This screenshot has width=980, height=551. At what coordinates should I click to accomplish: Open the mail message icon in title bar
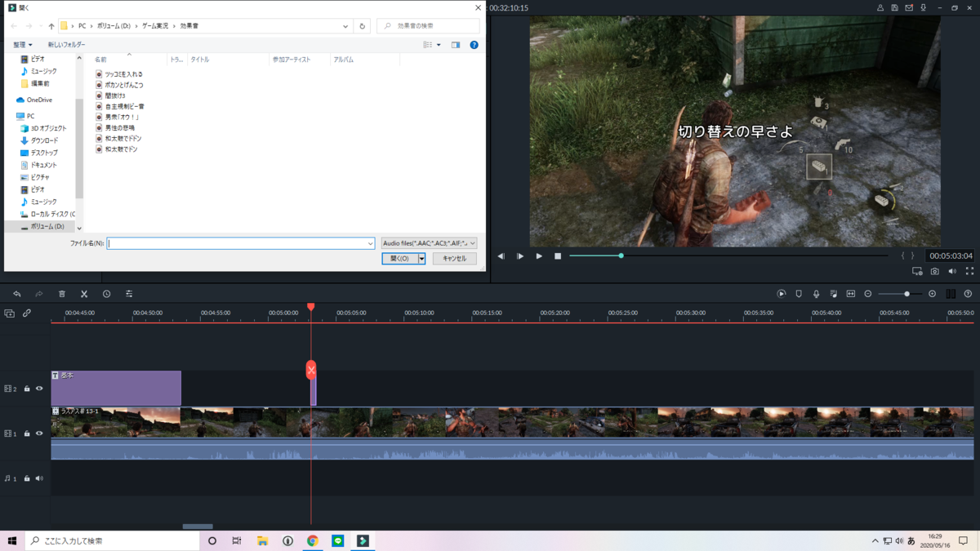(909, 7)
